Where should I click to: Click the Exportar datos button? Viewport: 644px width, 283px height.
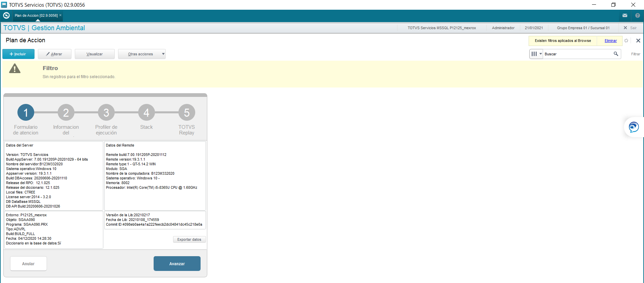coord(189,239)
